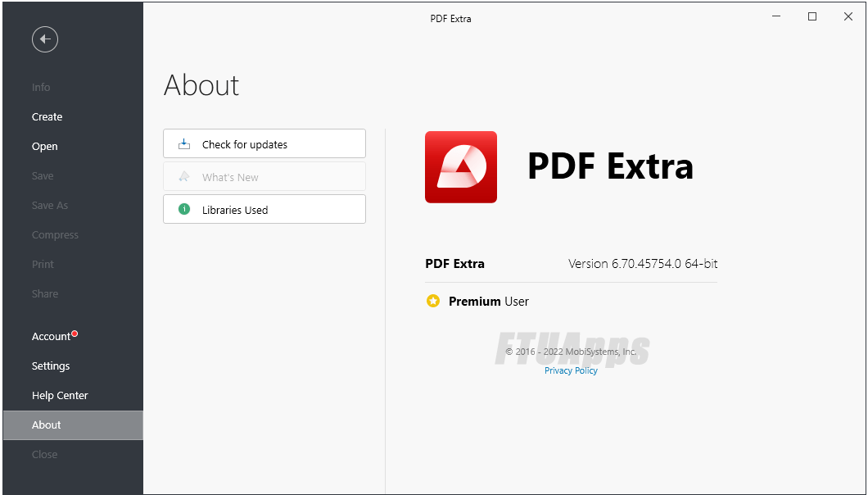Minimize the PDF Extra window
The width and height of the screenshot is (868, 495).
pyautogui.click(x=776, y=16)
